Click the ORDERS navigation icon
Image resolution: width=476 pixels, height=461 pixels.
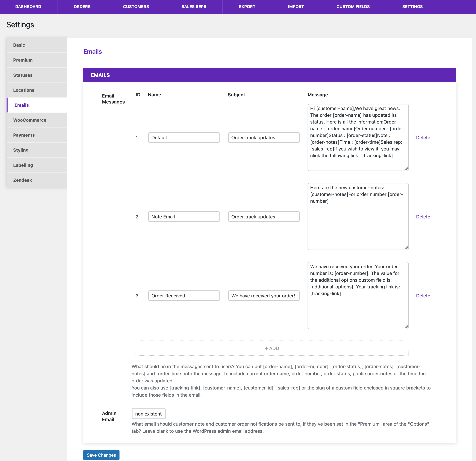pyautogui.click(x=82, y=7)
